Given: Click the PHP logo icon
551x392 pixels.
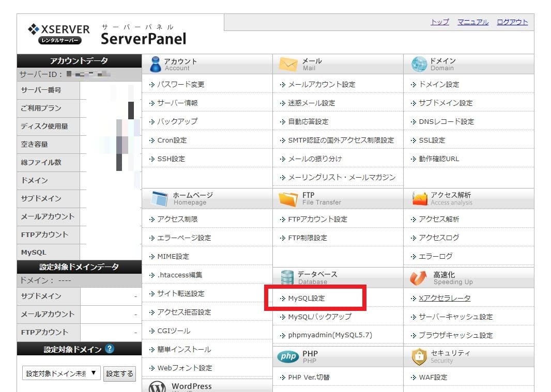Looking at the screenshot, I should (288, 356).
